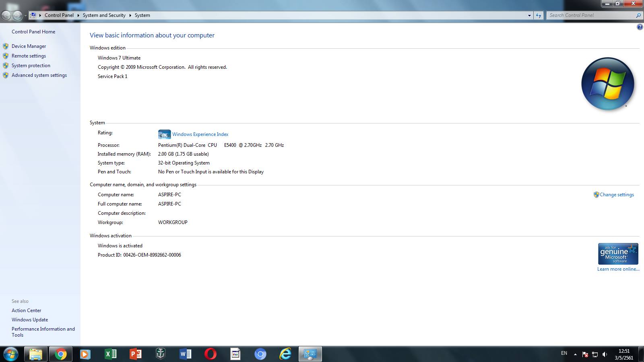Click the 32-bit Operating System text

[184, 163]
